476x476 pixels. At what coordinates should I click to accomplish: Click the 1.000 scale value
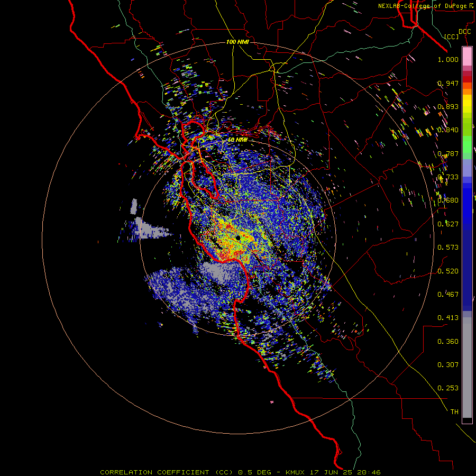point(448,59)
